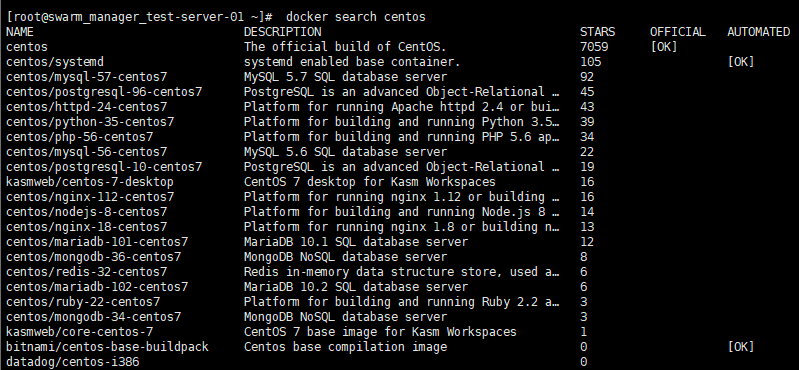The width and height of the screenshot is (799, 370).
Task: Click bitnami/centos-base-buildpack image name
Action: click(x=108, y=347)
